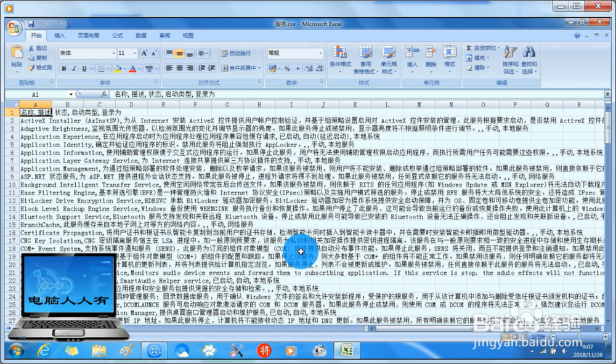The height and width of the screenshot is (364, 616).
Task: Decrease indent of cell content
Action: [x=201, y=68]
